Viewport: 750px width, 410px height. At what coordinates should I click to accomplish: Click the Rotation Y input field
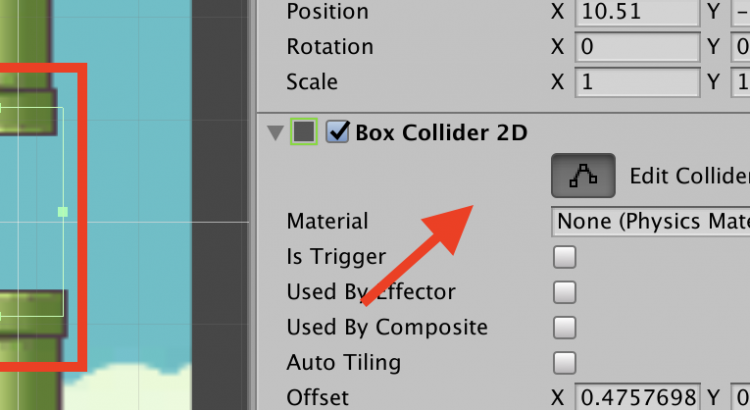(742, 47)
